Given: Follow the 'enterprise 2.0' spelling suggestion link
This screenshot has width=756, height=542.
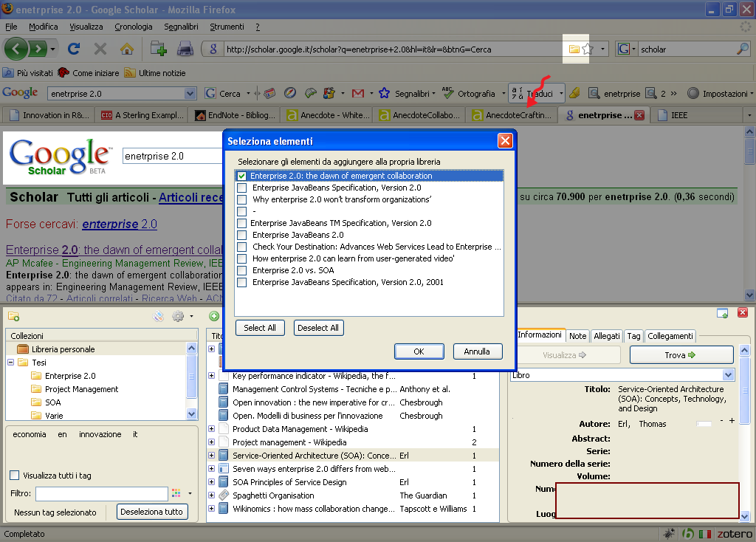Looking at the screenshot, I should (x=120, y=224).
